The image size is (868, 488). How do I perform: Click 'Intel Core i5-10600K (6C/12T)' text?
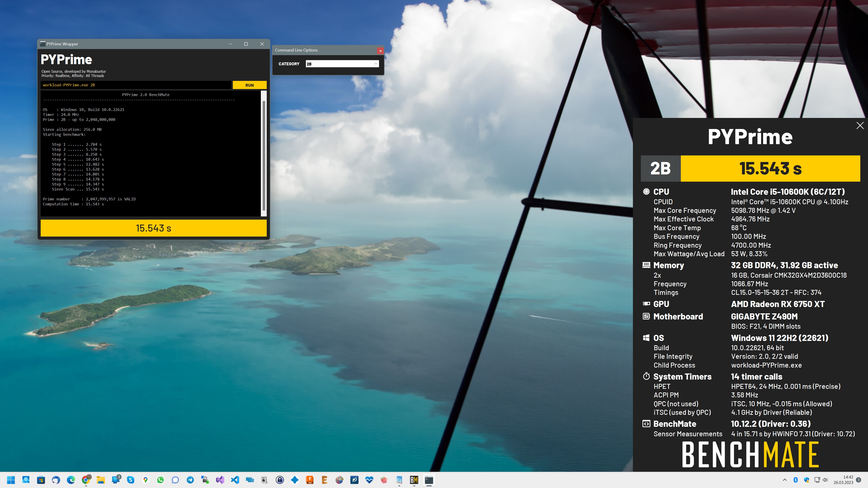[788, 192]
